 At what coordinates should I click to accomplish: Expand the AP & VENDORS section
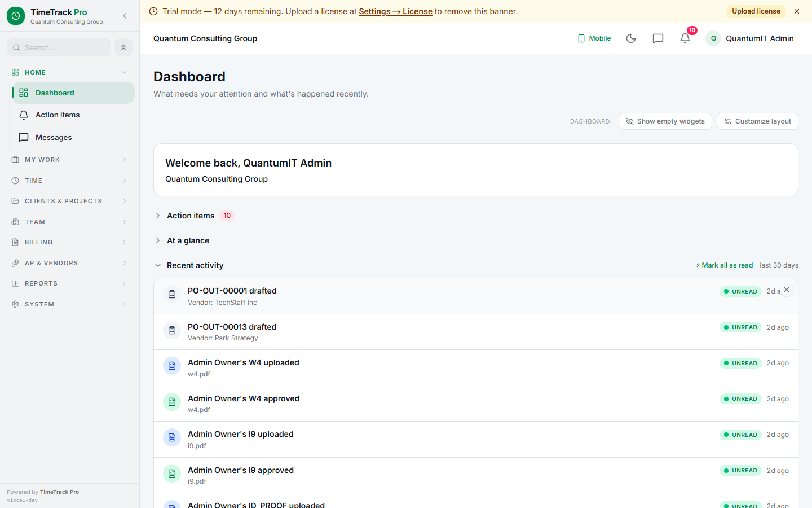point(70,263)
